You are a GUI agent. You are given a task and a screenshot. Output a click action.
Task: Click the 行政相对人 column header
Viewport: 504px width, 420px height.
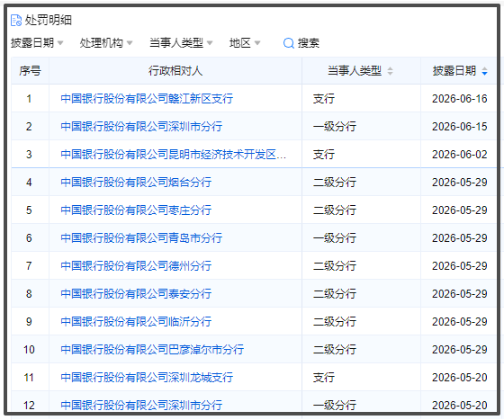tap(175, 71)
